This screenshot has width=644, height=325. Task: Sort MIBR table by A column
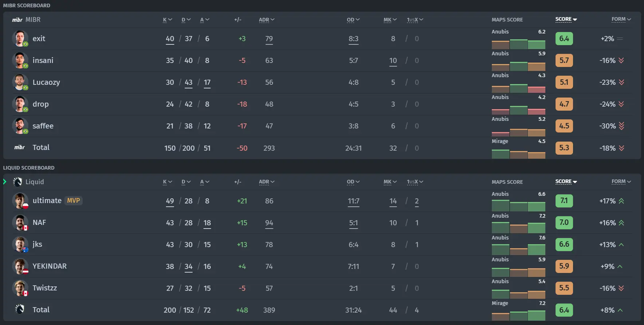click(205, 20)
